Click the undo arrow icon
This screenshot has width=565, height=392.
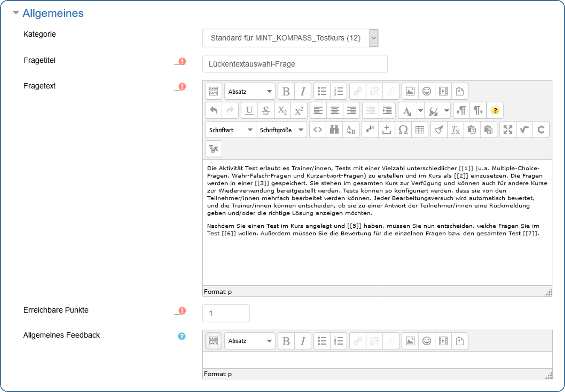(x=214, y=110)
